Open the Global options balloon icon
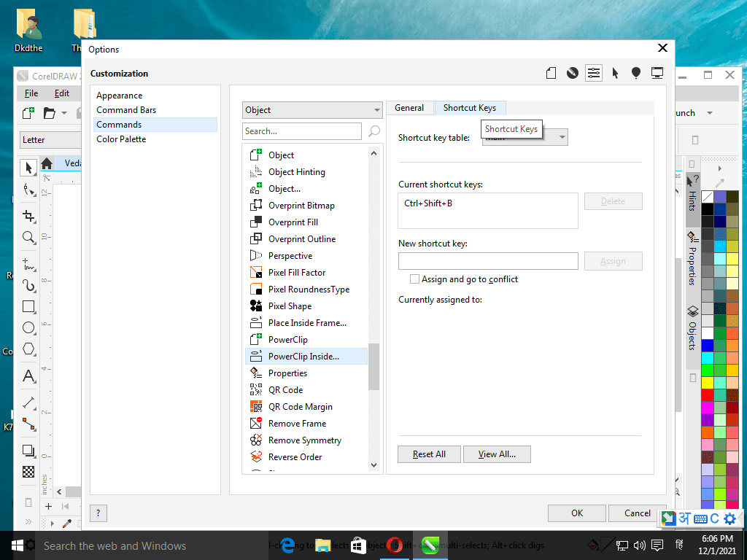This screenshot has width=747, height=560. pyautogui.click(x=636, y=73)
